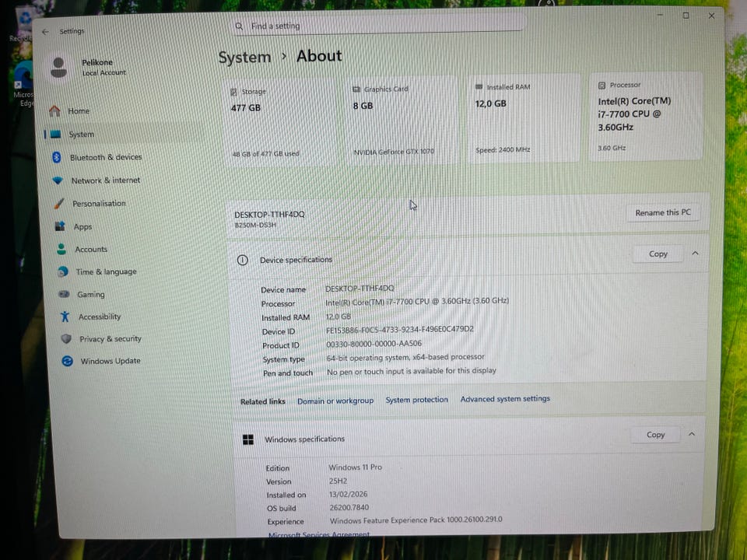Open System protection link
The width and height of the screenshot is (747, 560).
coord(417,400)
